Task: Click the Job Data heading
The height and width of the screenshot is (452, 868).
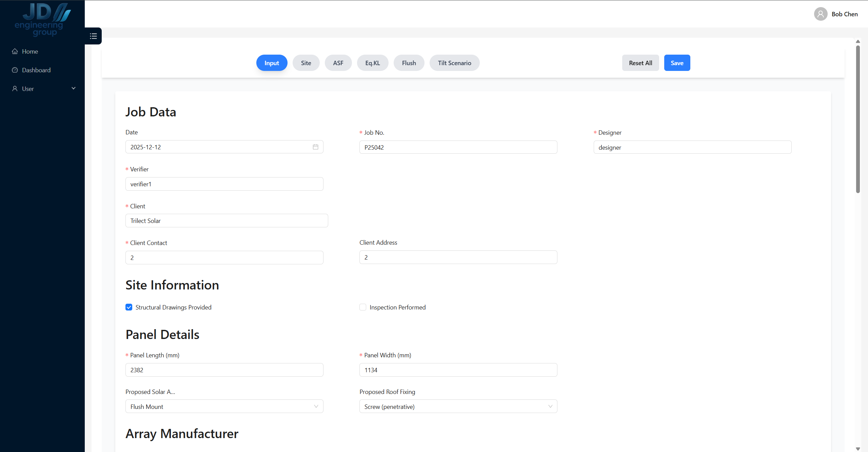Action: [151, 112]
